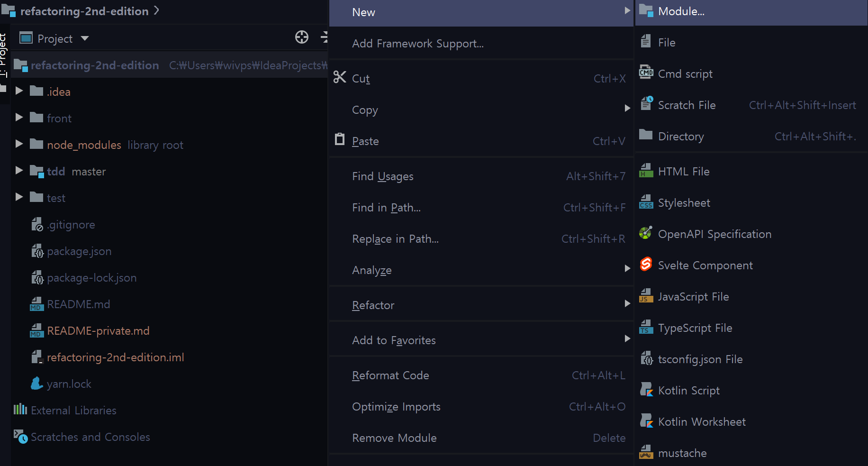
Task: Click the External Libraries icon
Action: click(x=20, y=409)
